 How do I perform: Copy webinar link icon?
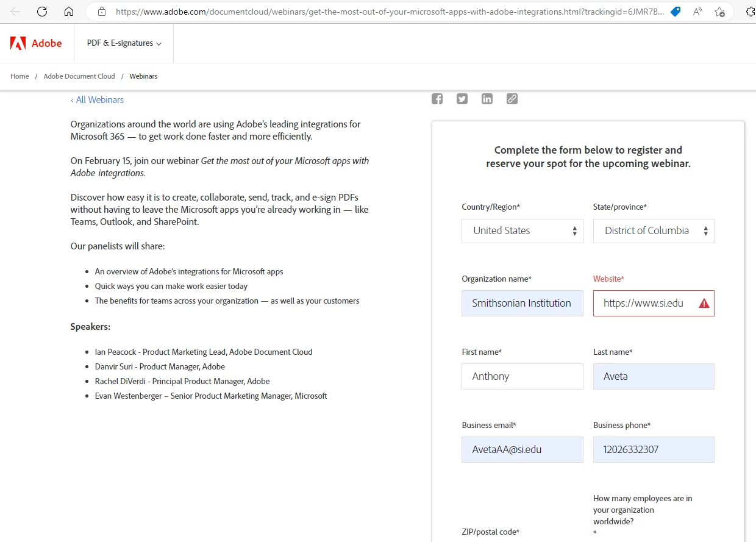click(x=512, y=99)
